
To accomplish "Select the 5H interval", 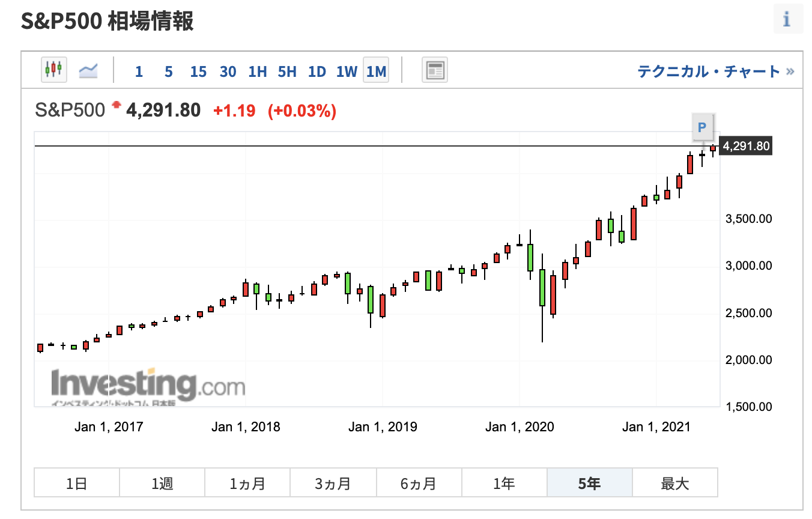I will coord(287,72).
